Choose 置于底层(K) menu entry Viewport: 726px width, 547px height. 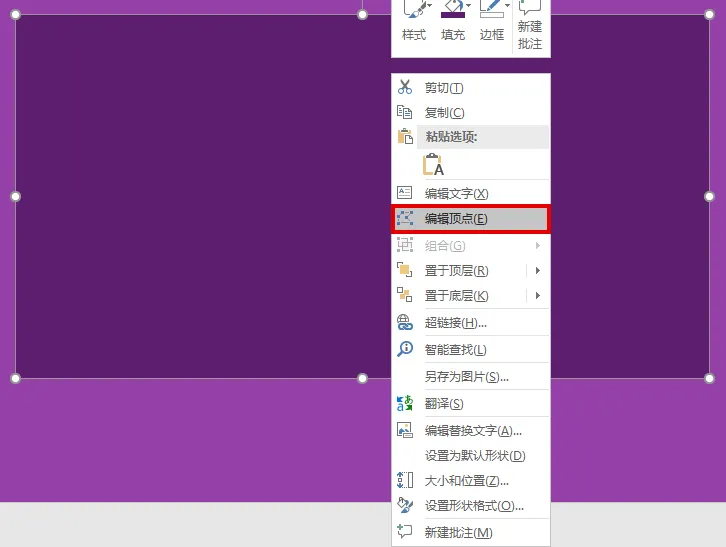coord(471,296)
